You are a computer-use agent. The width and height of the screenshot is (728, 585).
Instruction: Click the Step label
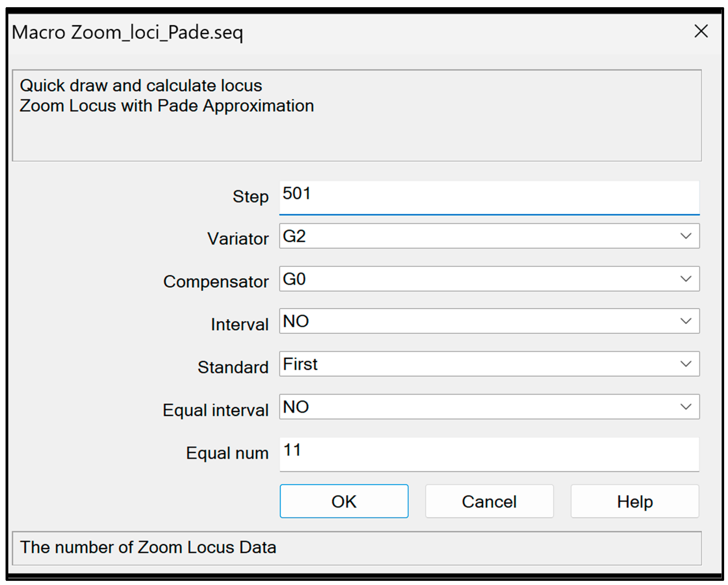(x=250, y=197)
